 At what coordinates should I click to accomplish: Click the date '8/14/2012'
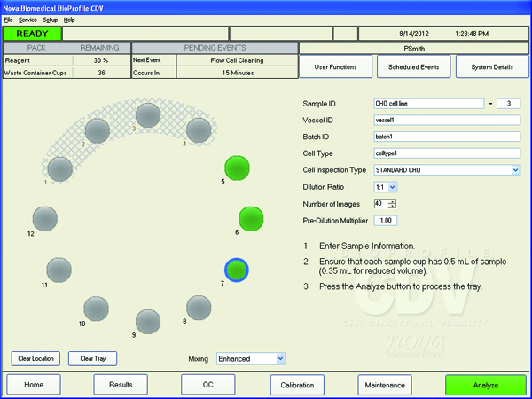pos(414,34)
